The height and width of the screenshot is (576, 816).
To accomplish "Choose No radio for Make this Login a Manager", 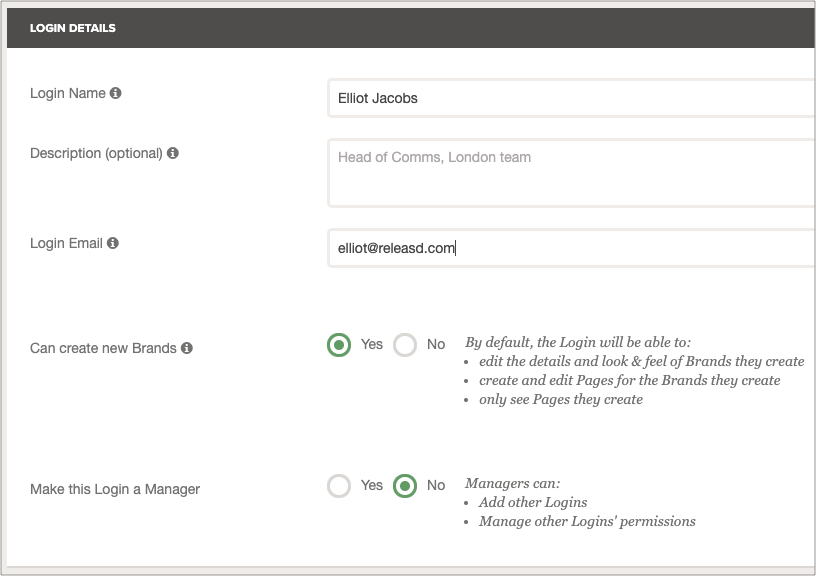I will 405,486.
